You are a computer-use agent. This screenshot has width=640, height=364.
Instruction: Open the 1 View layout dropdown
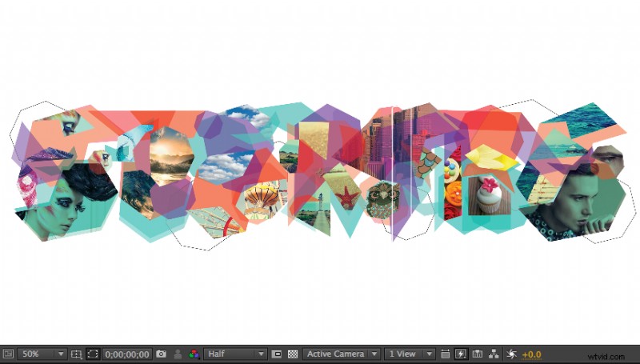[410, 354]
